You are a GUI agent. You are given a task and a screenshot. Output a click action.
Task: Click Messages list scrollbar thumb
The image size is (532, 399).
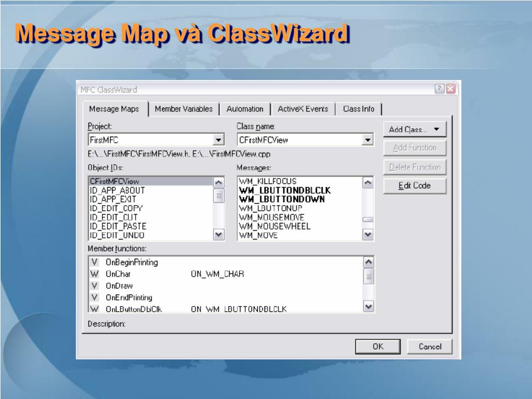368,220
